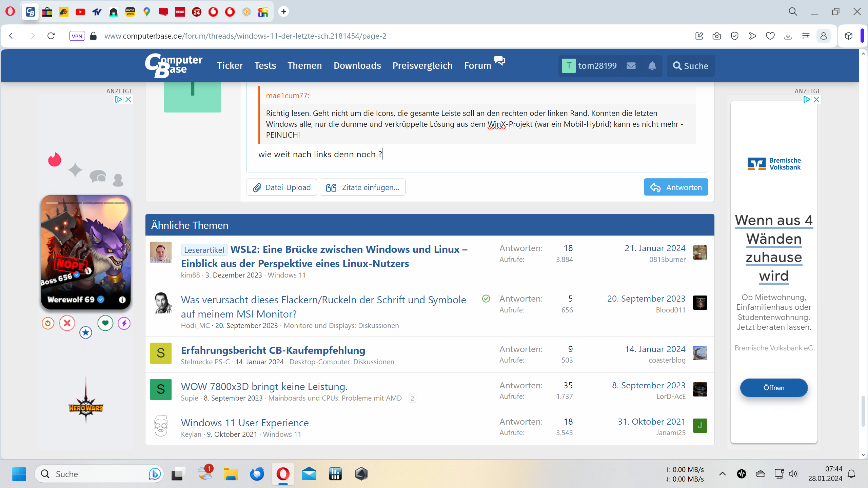Toggle the VPN badge in address bar
868x488 pixels.
coord(77,36)
